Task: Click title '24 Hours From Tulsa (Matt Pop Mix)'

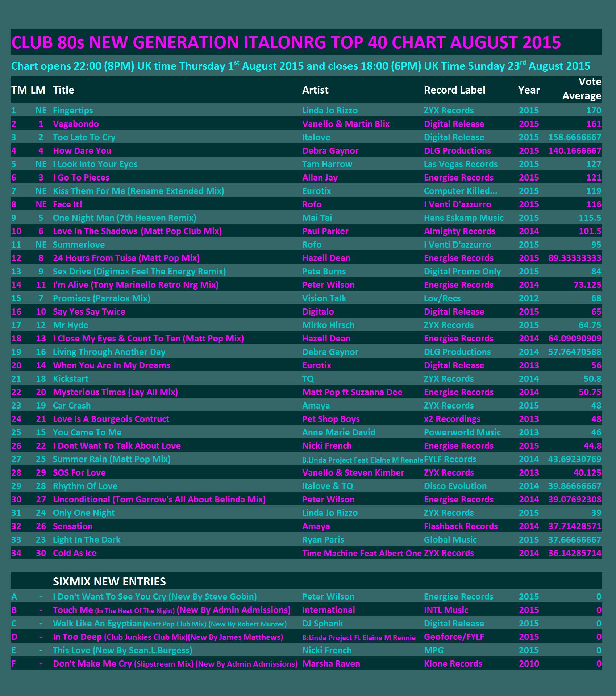Action: (x=126, y=258)
